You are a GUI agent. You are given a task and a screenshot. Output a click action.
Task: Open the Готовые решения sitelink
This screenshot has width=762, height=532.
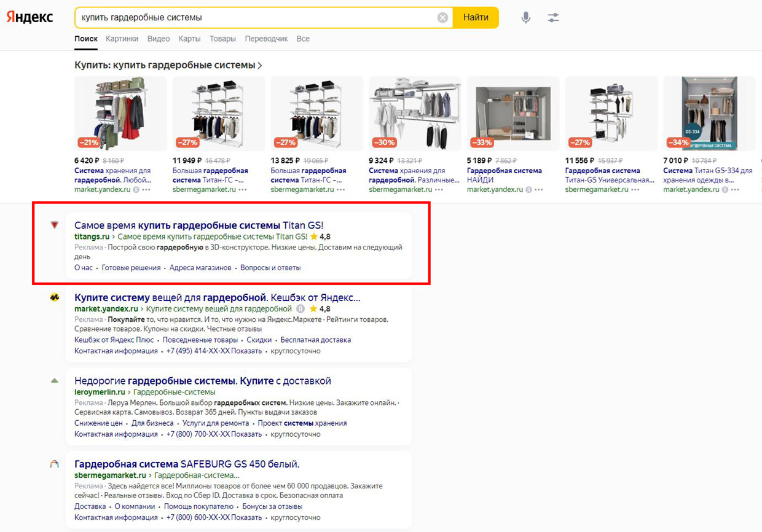[x=131, y=268]
